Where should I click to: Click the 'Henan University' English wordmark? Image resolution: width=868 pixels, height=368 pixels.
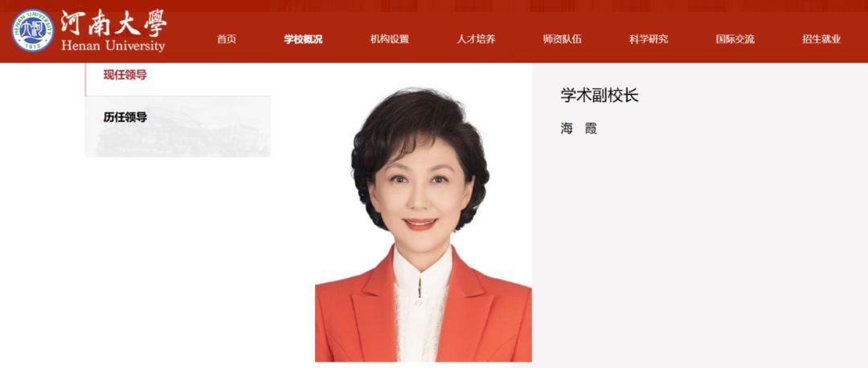[113, 45]
